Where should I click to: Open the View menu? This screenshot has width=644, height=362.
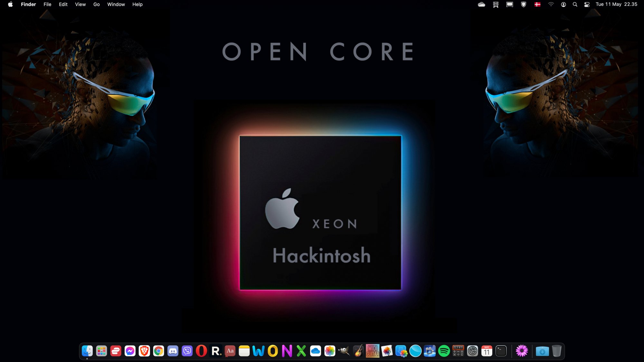tap(80, 4)
